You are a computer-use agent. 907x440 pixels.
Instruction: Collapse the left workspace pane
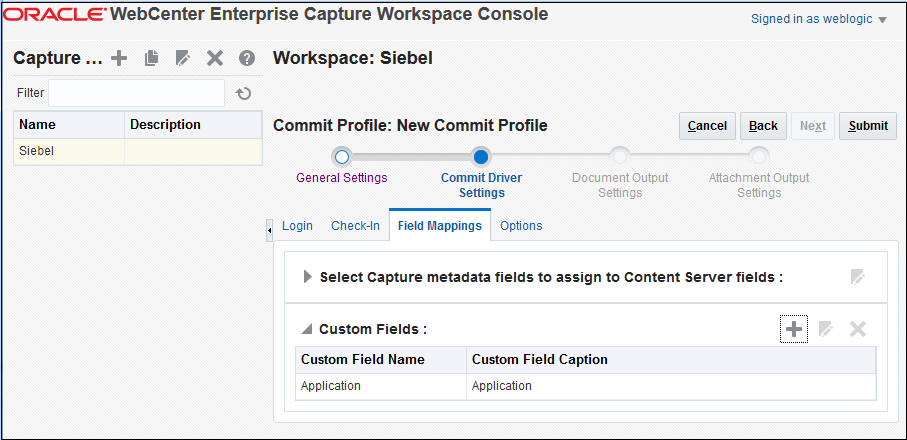(x=269, y=231)
